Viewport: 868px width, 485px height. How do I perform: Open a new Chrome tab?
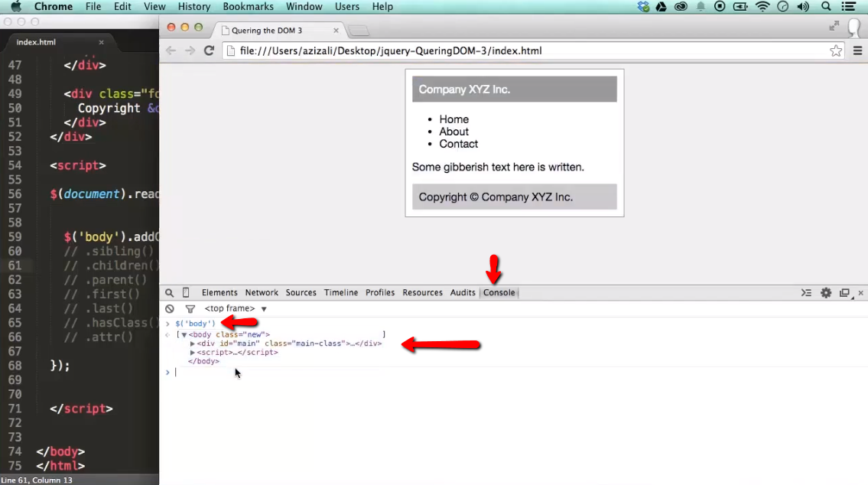pos(359,31)
